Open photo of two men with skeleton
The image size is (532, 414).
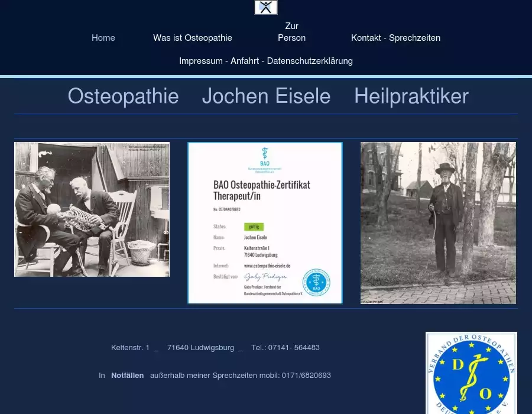[92, 209]
